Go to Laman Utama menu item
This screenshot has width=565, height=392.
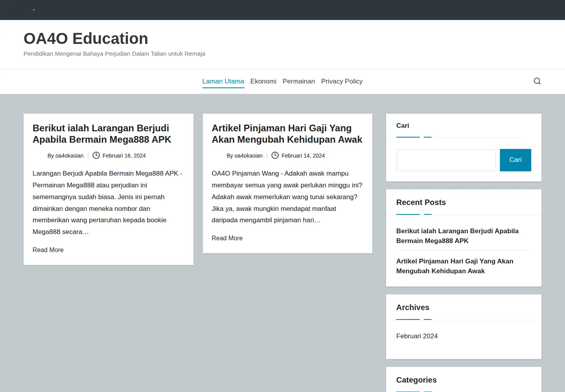[x=223, y=81]
